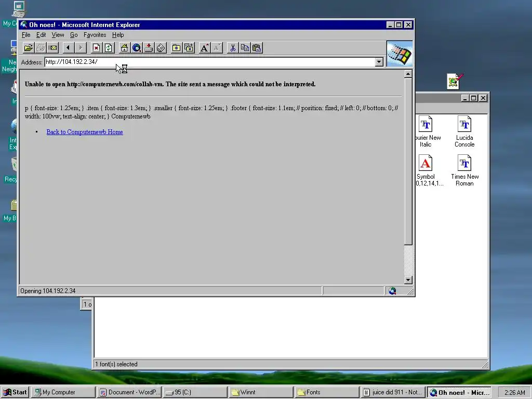This screenshot has height=399, width=532.
Task: Click the page scrollbar up arrow
Action: 408,74
